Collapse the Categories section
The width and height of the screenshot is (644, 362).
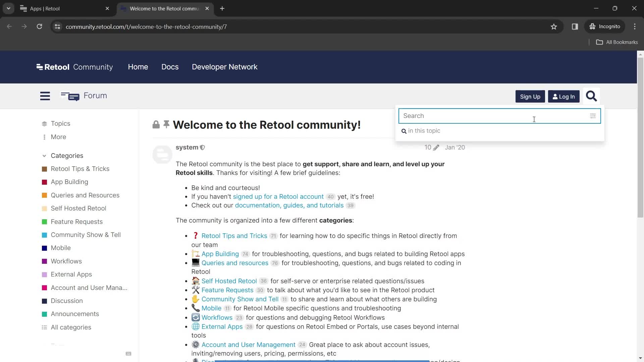(44, 156)
